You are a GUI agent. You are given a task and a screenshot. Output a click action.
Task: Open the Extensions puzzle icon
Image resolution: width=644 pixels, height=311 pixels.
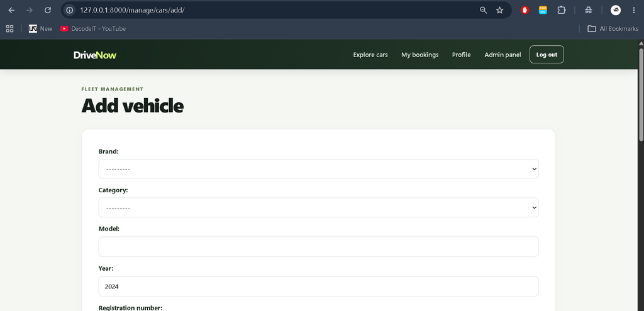561,10
